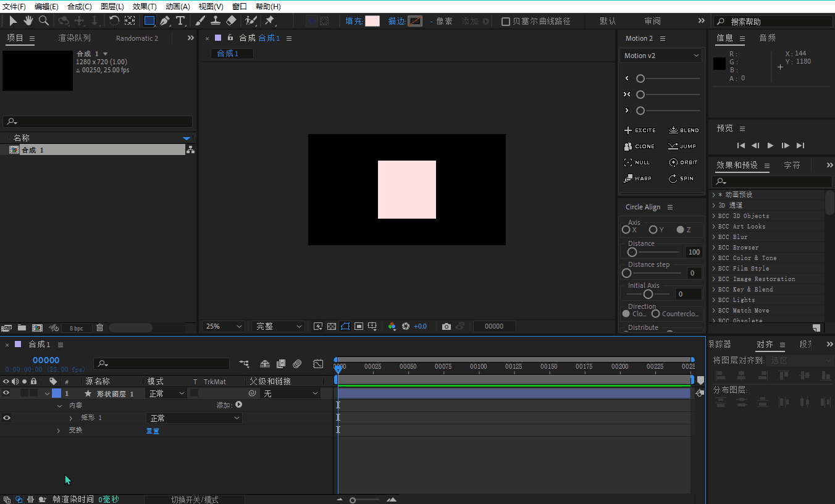Click the Motion 2 JUMP button

pyautogui.click(x=682, y=146)
